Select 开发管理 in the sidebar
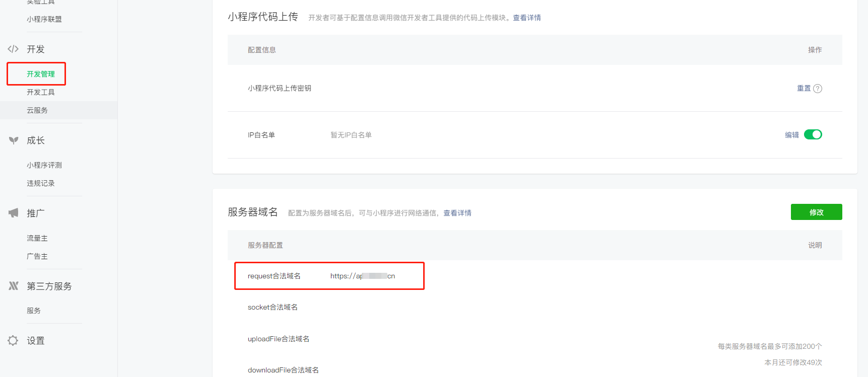Image resolution: width=868 pixels, height=377 pixels. coord(41,74)
